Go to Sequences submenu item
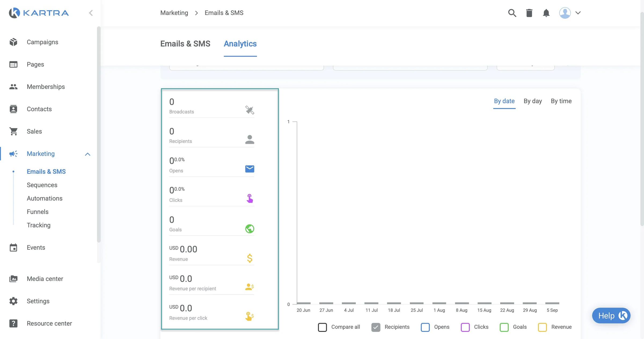The image size is (644, 339). [x=42, y=185]
